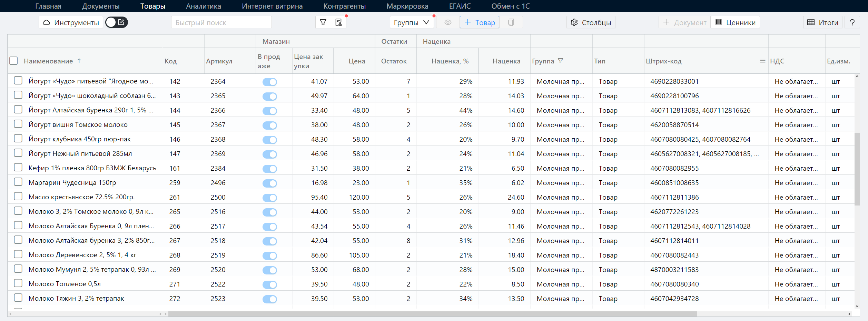Open the Столбцы column settings
Screen dimensions: 868x321
[591, 22]
